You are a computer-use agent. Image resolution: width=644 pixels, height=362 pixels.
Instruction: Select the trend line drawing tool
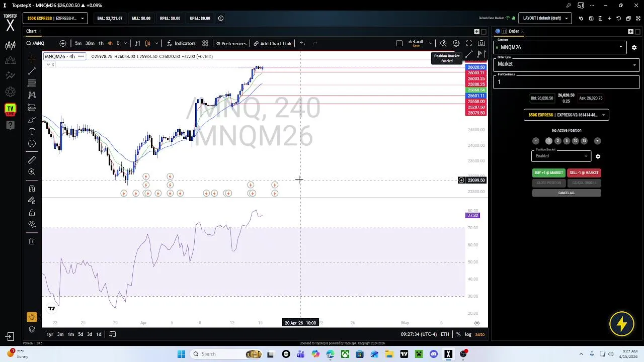[32, 71]
